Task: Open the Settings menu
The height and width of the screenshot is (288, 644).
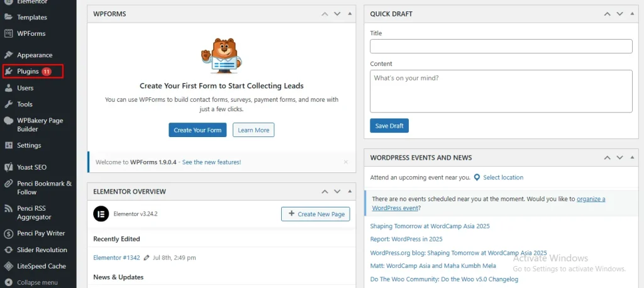Action: tap(29, 145)
